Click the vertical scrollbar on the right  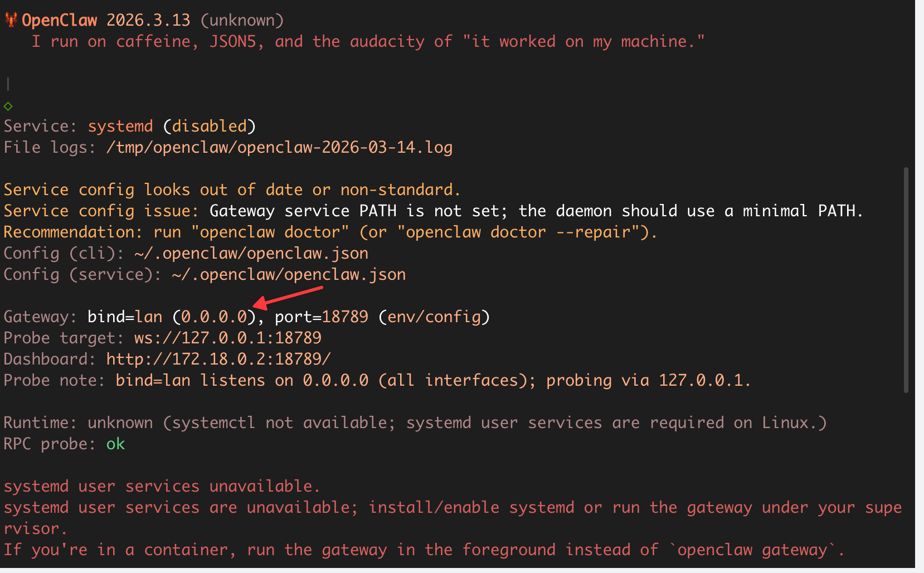point(906,280)
